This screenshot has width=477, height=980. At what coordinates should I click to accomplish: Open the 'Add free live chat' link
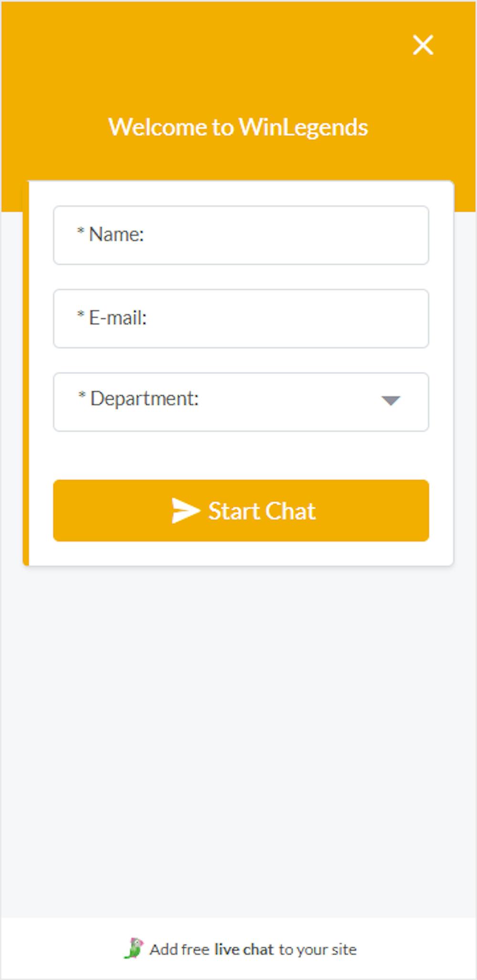coord(240,949)
